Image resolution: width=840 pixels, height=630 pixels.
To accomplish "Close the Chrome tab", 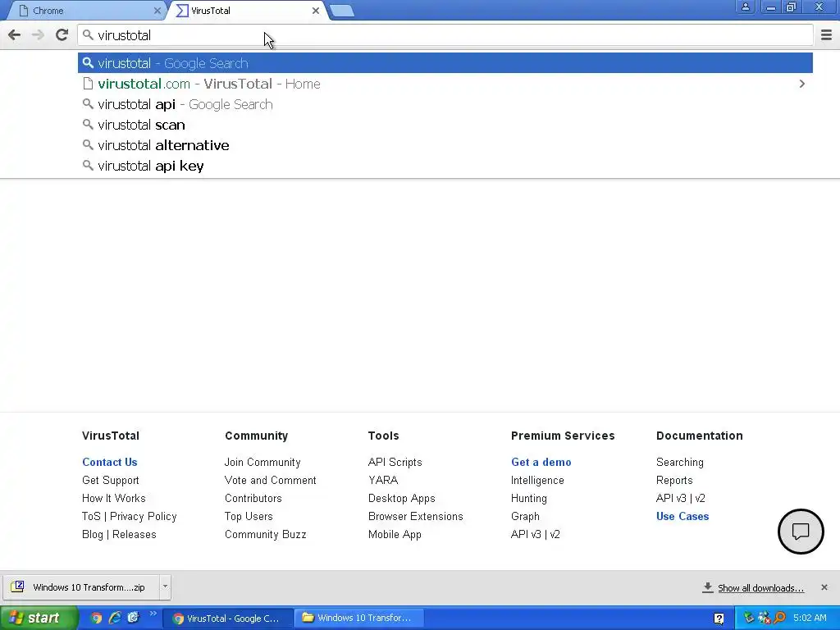I will coord(157,11).
